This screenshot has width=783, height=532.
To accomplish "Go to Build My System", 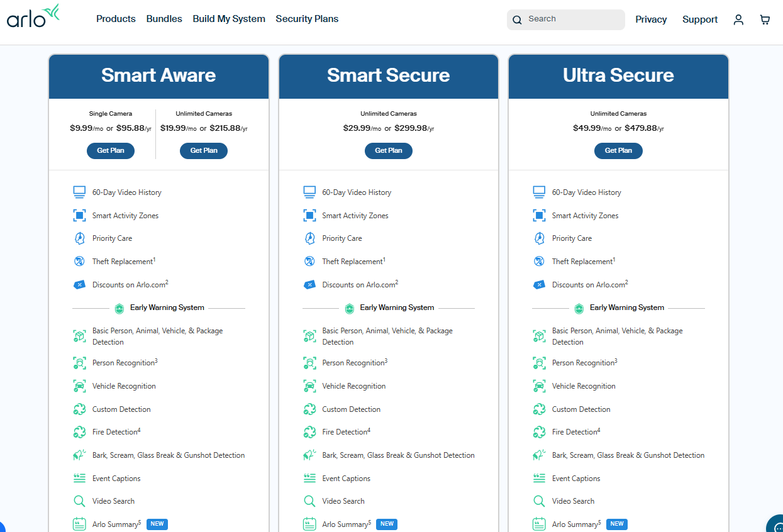I will click(x=229, y=19).
